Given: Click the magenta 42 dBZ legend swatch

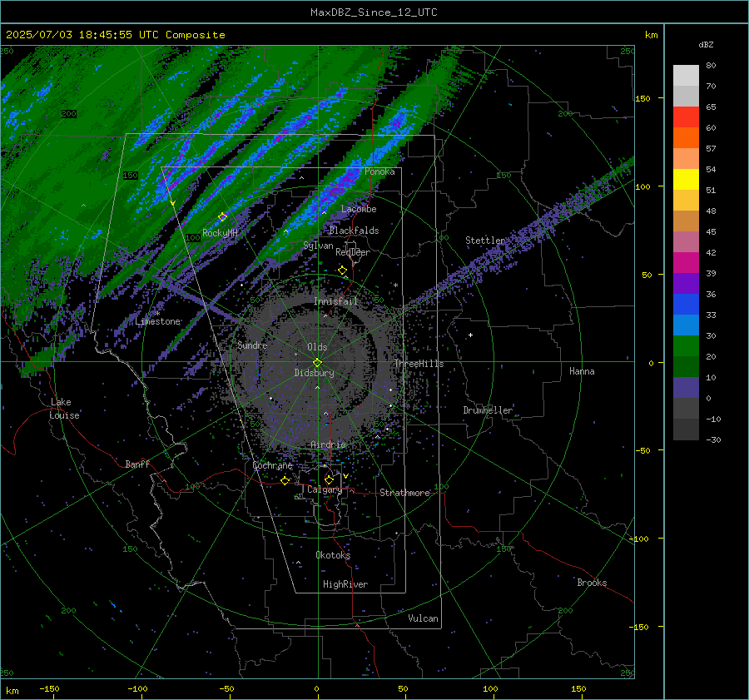Looking at the screenshot, I should pyautogui.click(x=686, y=263).
